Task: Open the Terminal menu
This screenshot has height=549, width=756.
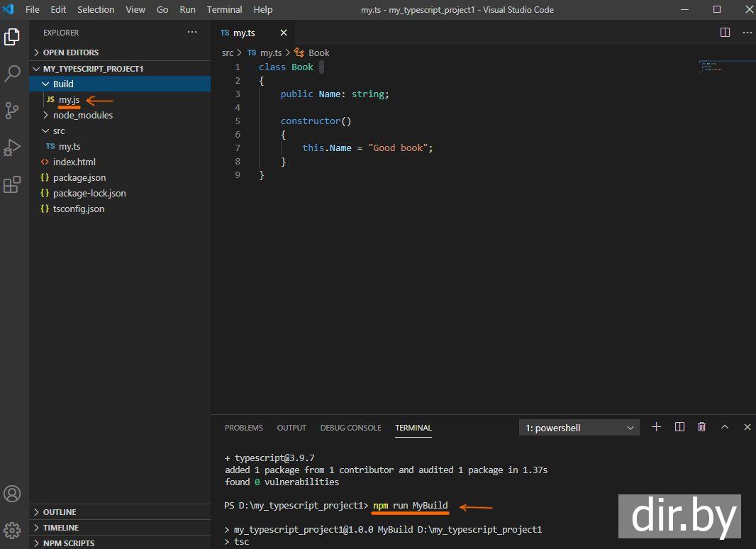Action: click(224, 9)
